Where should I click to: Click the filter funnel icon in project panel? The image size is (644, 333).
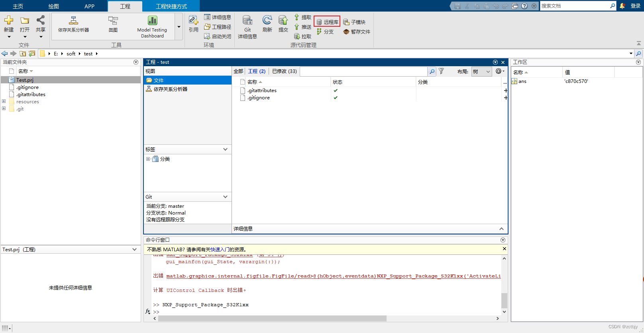[441, 71]
